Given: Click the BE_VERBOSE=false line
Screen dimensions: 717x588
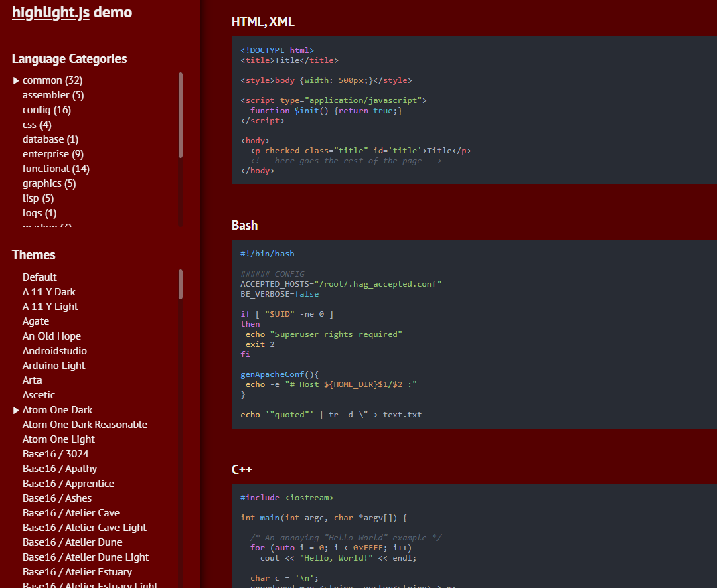Looking at the screenshot, I should [x=280, y=294].
